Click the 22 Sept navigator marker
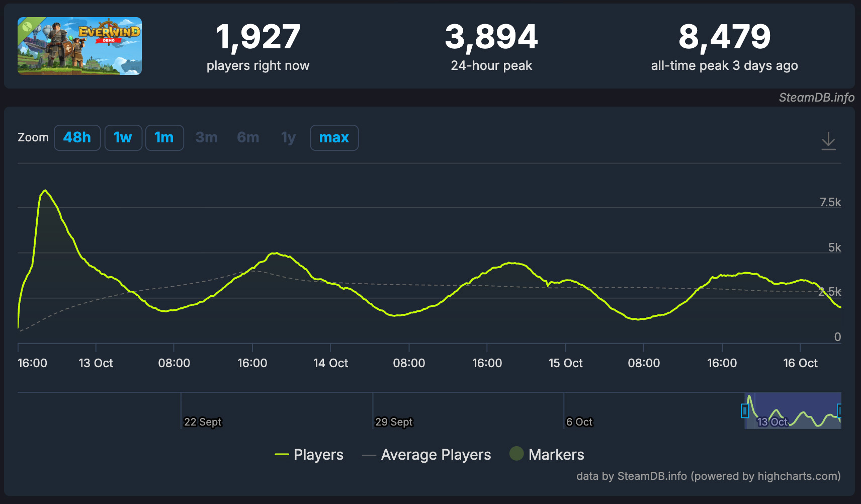 pyautogui.click(x=203, y=422)
